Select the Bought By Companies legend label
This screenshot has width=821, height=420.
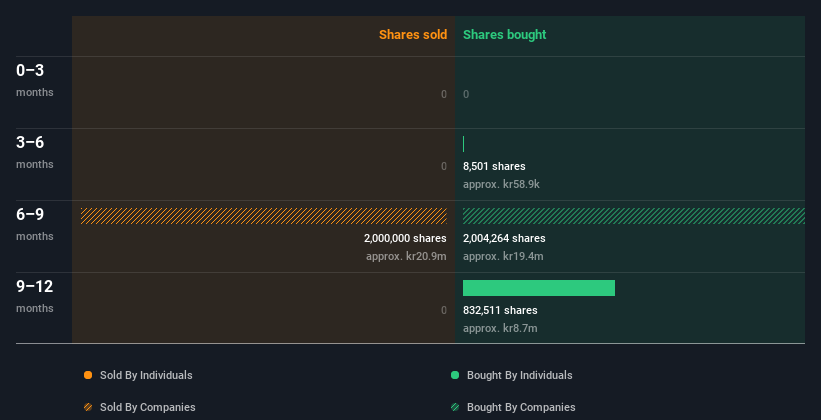pyautogui.click(x=521, y=407)
